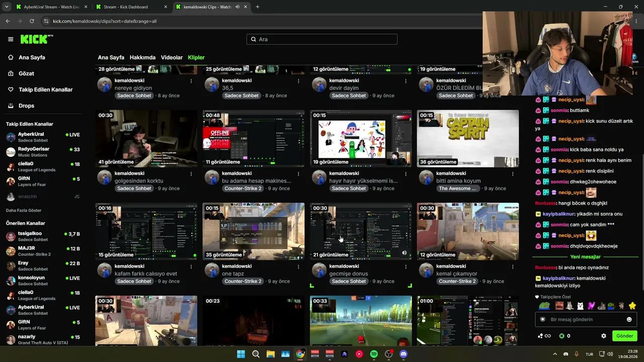Image resolution: width=644 pixels, height=362 pixels.
Task: Open konsoloyun channel in recommended list
Action: (x=43, y=280)
